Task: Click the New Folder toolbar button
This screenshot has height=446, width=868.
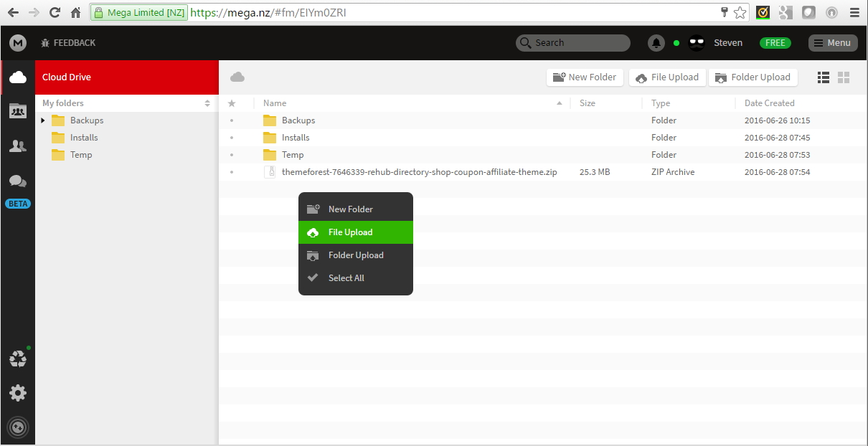Action: tap(585, 77)
